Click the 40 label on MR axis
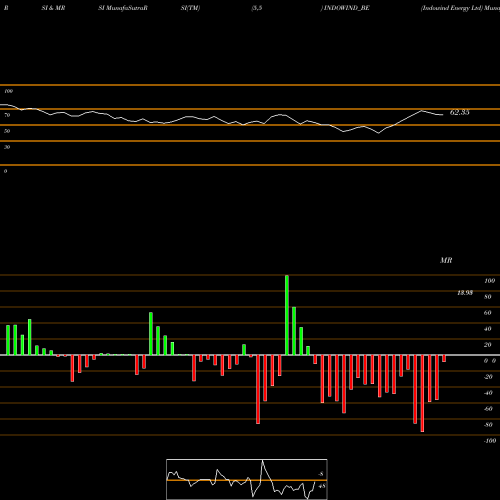Image resolution: width=500 pixels, height=500 pixels. pyautogui.click(x=488, y=329)
